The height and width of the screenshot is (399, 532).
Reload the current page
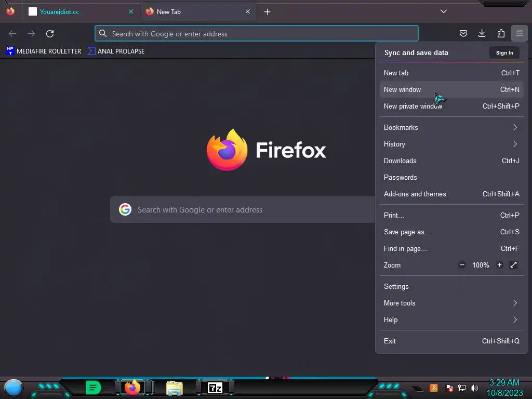(x=50, y=34)
